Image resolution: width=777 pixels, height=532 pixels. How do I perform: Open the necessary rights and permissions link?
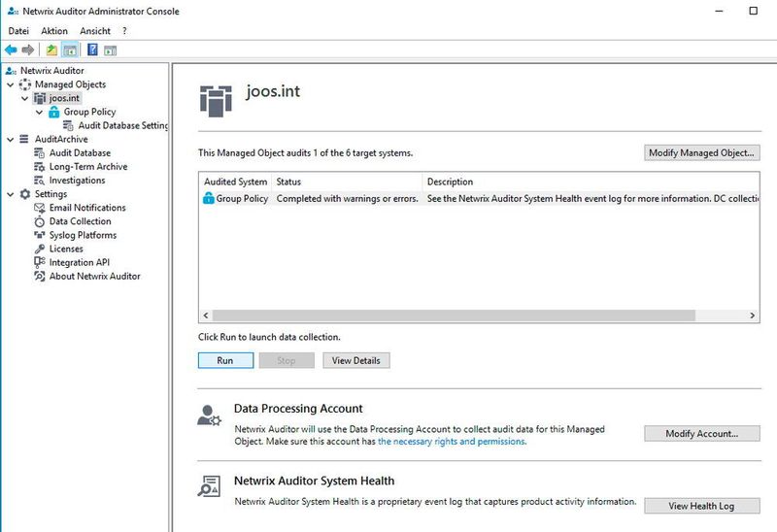tap(452, 442)
